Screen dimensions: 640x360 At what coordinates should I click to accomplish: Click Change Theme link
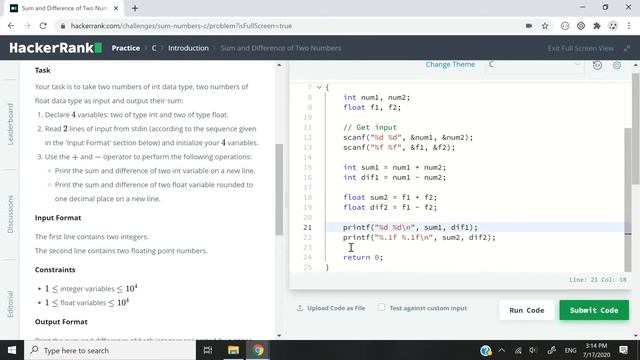coord(450,64)
